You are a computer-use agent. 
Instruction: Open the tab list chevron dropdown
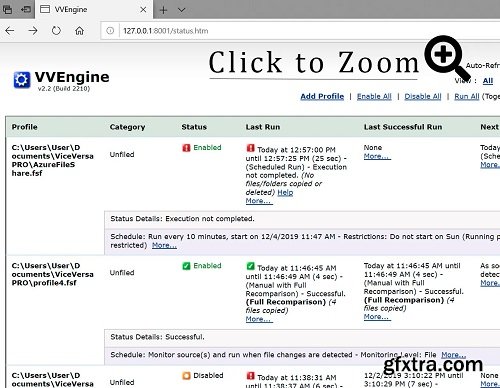(181, 10)
